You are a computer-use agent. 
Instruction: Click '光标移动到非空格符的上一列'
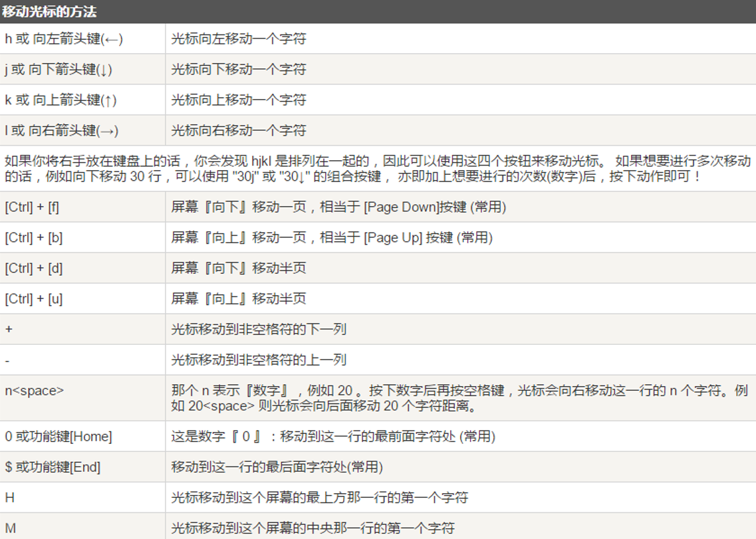click(x=259, y=360)
